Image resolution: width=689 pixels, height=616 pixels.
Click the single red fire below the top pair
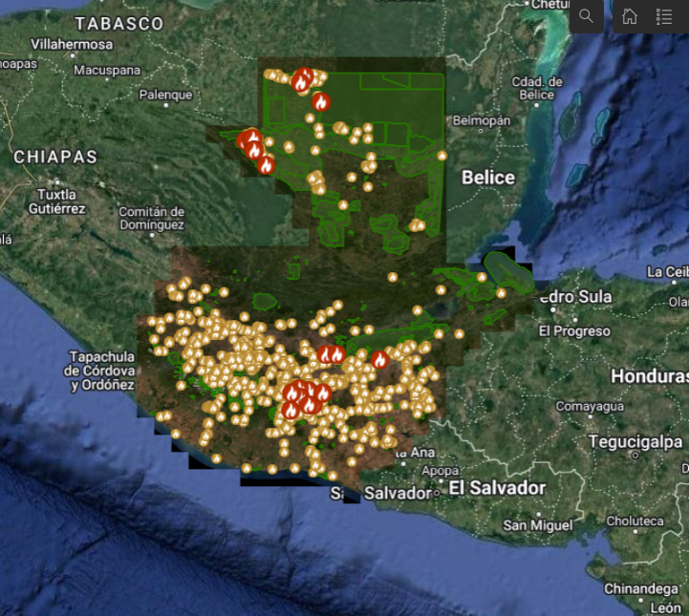point(321,101)
